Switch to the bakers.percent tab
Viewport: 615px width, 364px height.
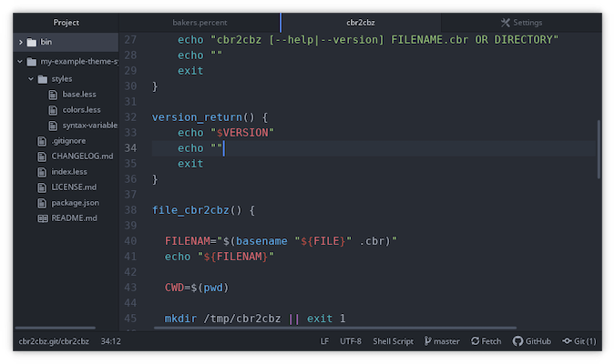coord(199,22)
